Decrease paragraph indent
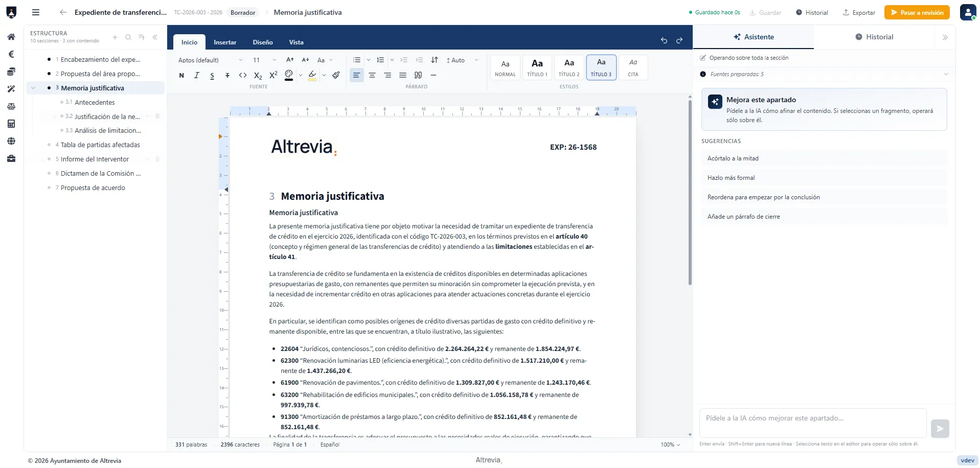This screenshot has width=980, height=468. [x=419, y=60]
